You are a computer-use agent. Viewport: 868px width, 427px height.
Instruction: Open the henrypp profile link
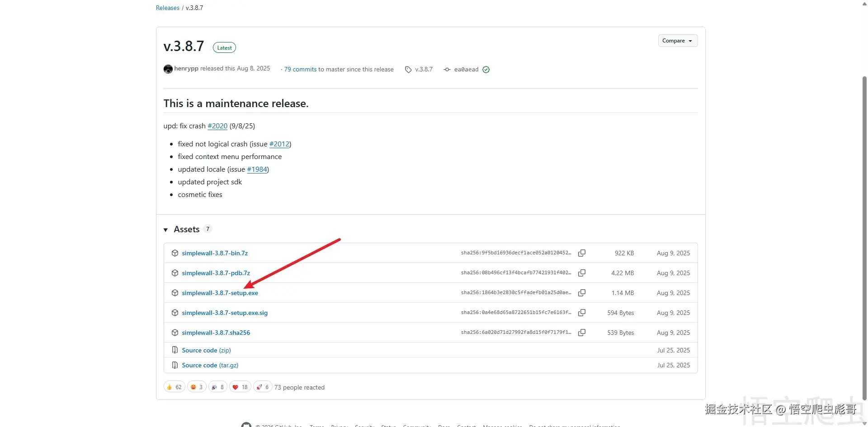coord(186,69)
